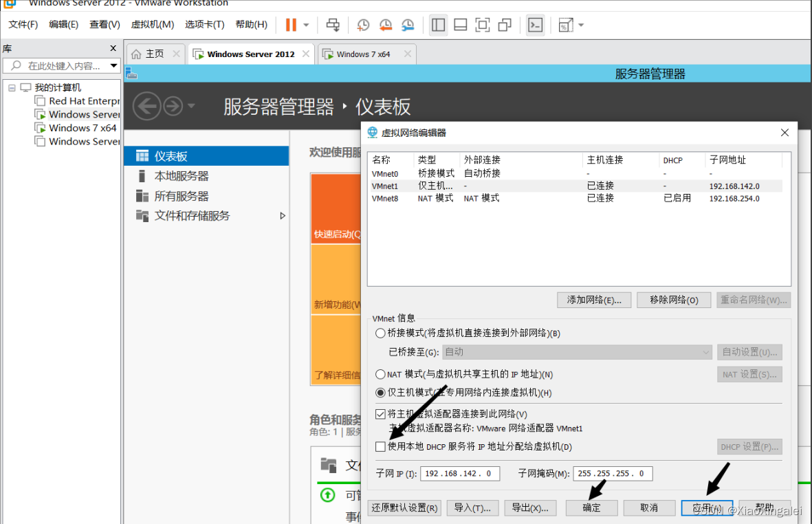Close the 库 library panel

click(113, 48)
